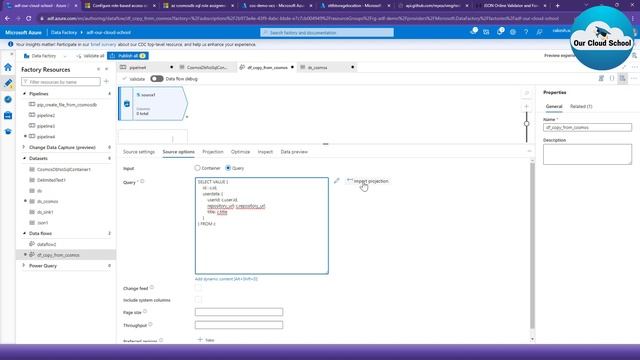Toggle the properties pane icon

[622, 78]
